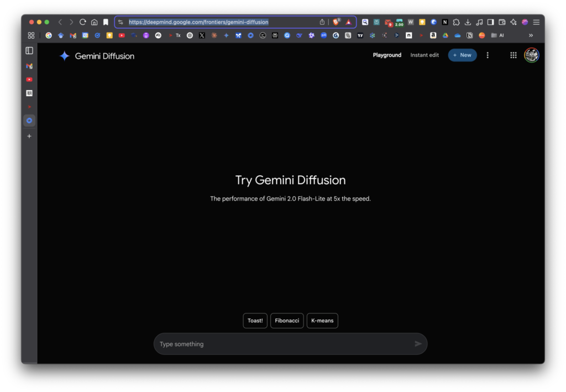This screenshot has height=392, width=566.
Task: Open the Notion extension icon
Action: 445,22
